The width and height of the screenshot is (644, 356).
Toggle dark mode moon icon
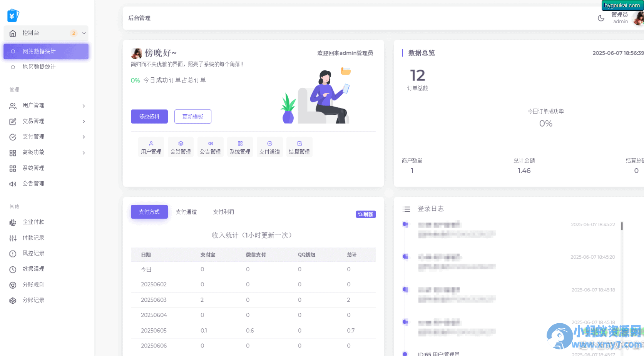tap(601, 18)
